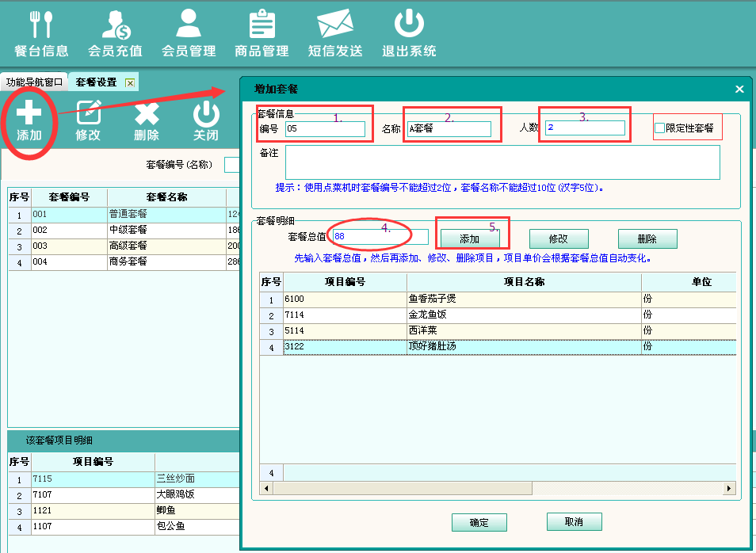This screenshot has height=553, width=756.
Task: Click right arrow of horizontal scrollbar
Action: pos(730,489)
